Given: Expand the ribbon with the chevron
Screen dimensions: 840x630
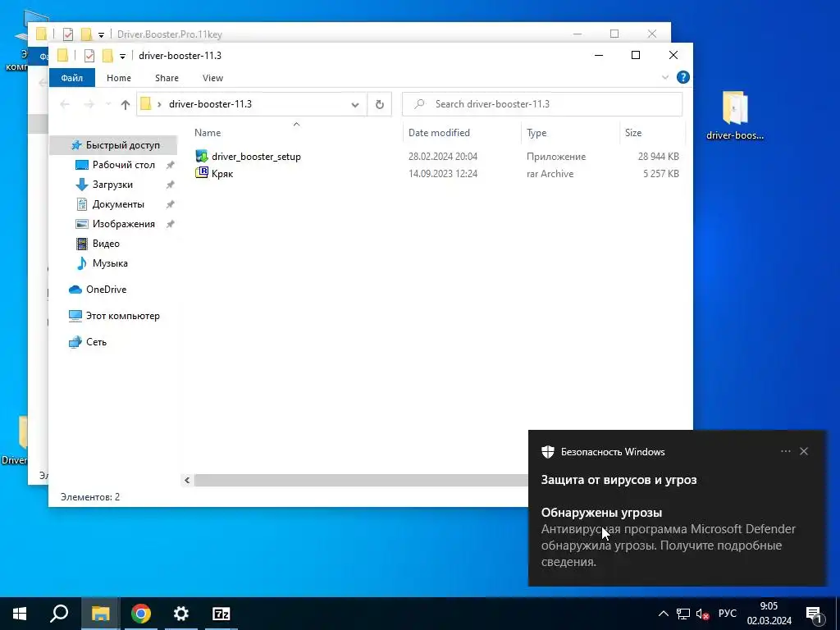Looking at the screenshot, I should 664,78.
